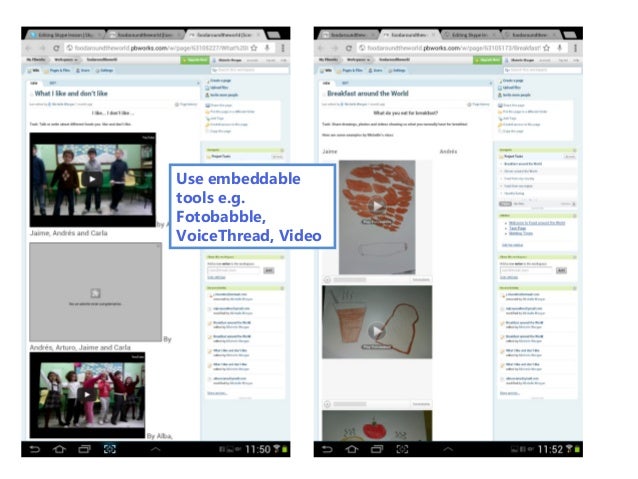Tap the screenshot capture icon on the right tablet
This screenshot has height=479, width=638.
coord(402,449)
